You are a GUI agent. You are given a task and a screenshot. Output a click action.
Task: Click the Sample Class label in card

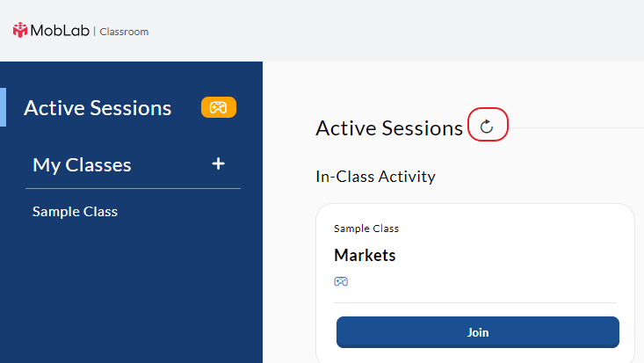(x=366, y=229)
